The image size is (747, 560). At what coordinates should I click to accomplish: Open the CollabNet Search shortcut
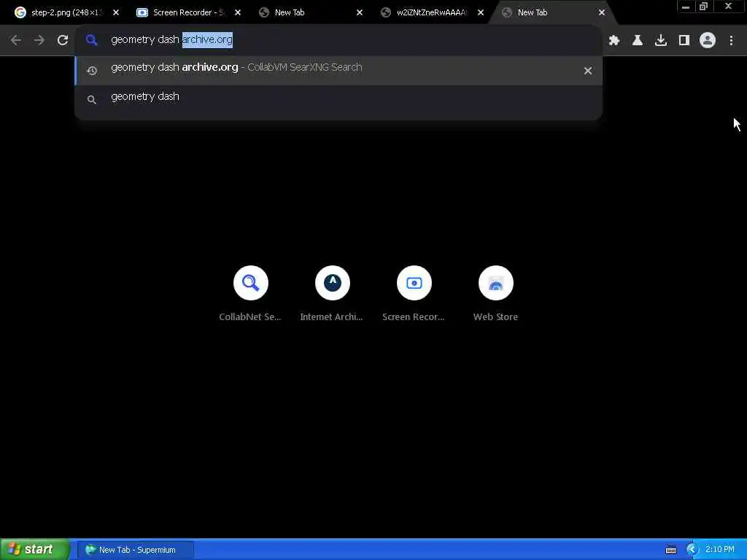[251, 293]
